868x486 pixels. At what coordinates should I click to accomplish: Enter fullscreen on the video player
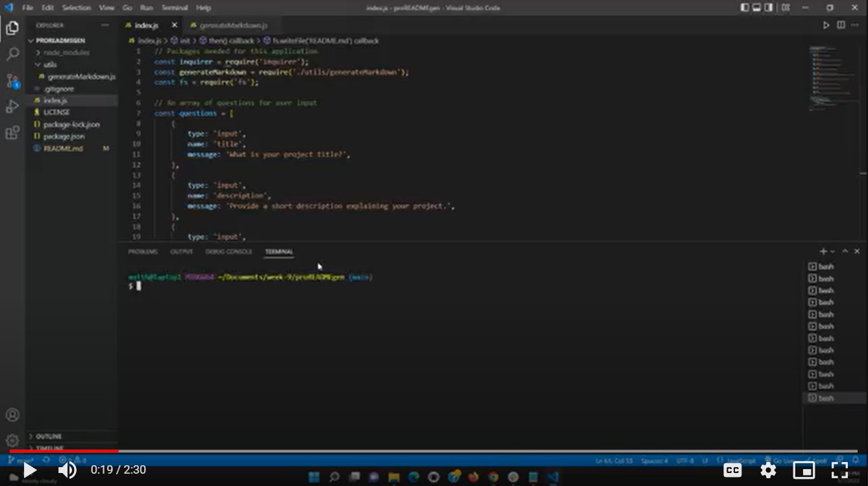click(839, 470)
